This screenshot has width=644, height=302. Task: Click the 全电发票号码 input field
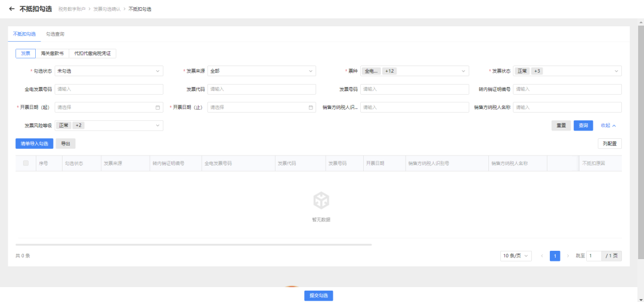coord(109,89)
